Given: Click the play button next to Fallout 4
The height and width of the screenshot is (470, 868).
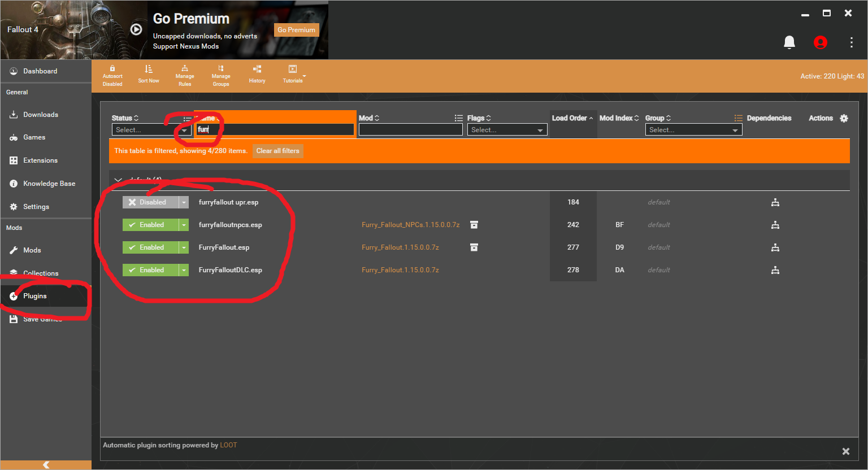Looking at the screenshot, I should [136, 29].
